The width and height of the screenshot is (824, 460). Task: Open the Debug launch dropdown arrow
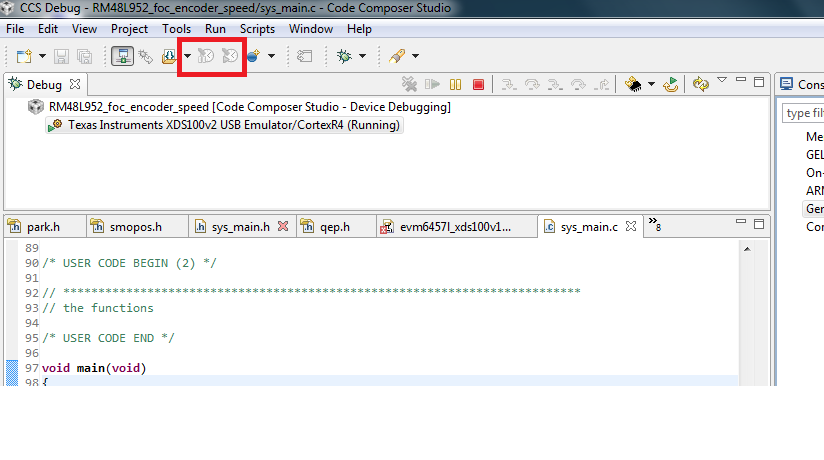tap(362, 56)
